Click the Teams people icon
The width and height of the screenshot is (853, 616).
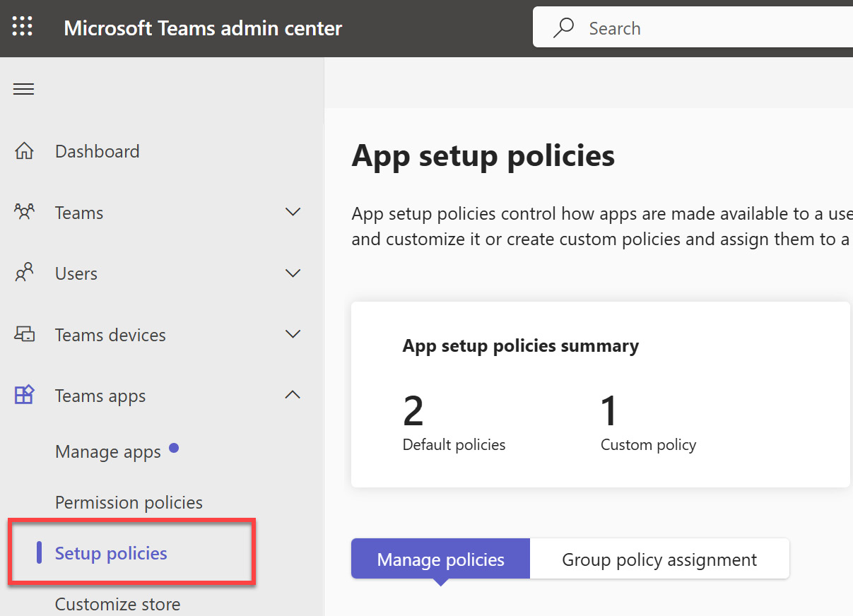24,212
